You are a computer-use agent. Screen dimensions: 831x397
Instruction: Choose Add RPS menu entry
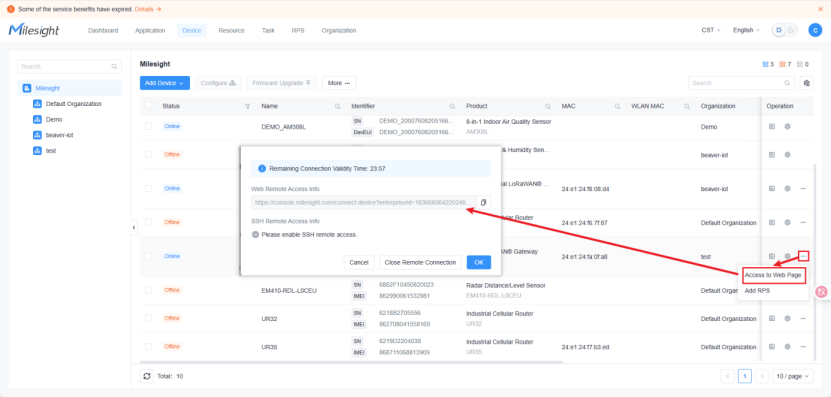pyautogui.click(x=757, y=291)
